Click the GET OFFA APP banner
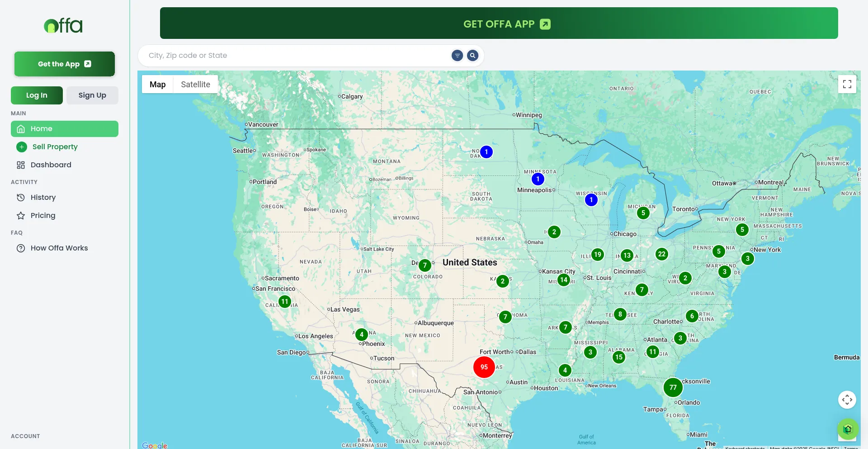This screenshot has height=449, width=868. (499, 24)
